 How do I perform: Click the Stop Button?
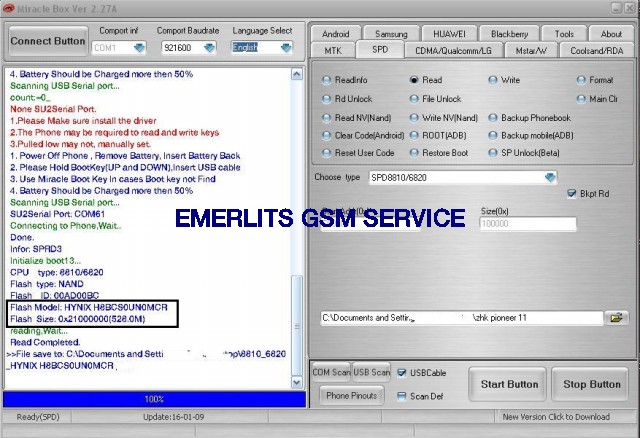591,384
